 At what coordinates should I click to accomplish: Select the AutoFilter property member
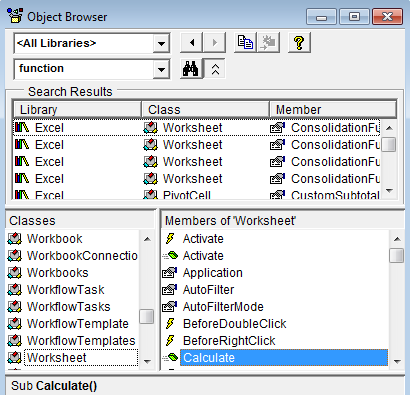pos(208,290)
